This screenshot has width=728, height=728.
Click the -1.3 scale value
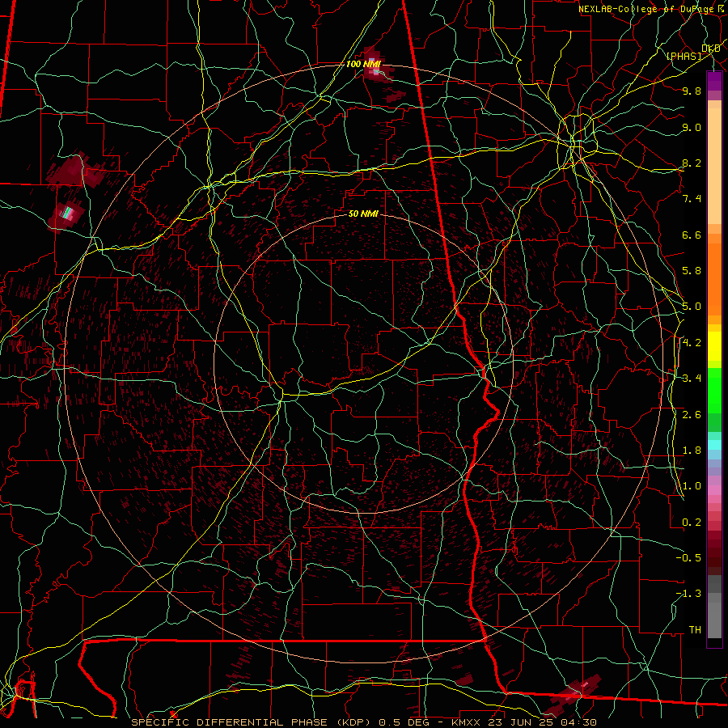688,594
